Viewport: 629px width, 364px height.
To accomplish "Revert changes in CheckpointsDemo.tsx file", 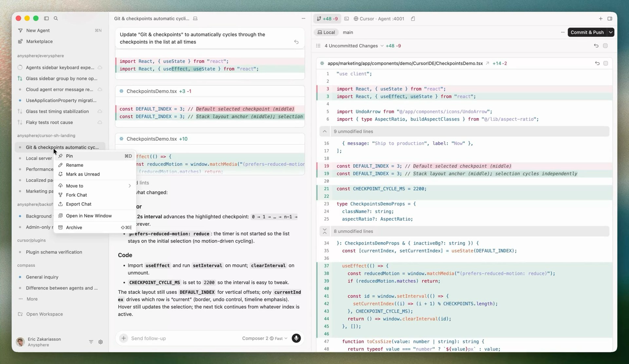I will tap(597, 63).
